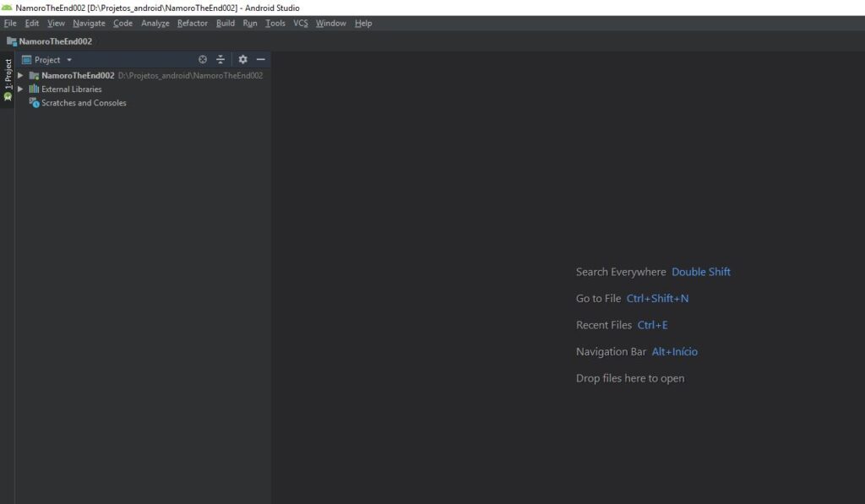
Task: Select the NamoroTheEnd002 project root row
Action: pyautogui.click(x=142, y=75)
